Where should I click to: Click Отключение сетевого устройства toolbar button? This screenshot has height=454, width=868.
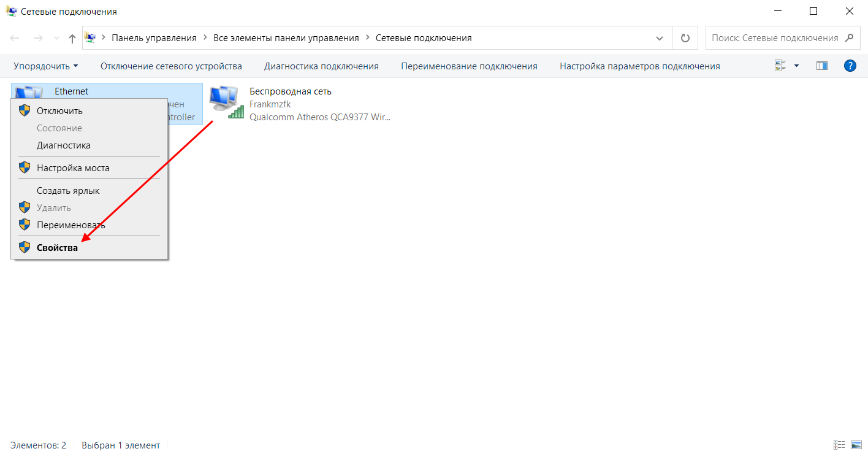coord(171,66)
